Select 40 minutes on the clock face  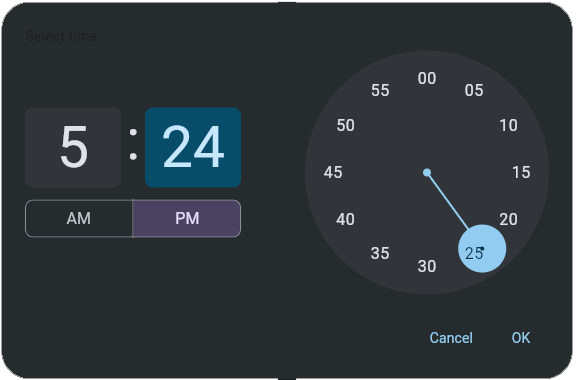(345, 219)
